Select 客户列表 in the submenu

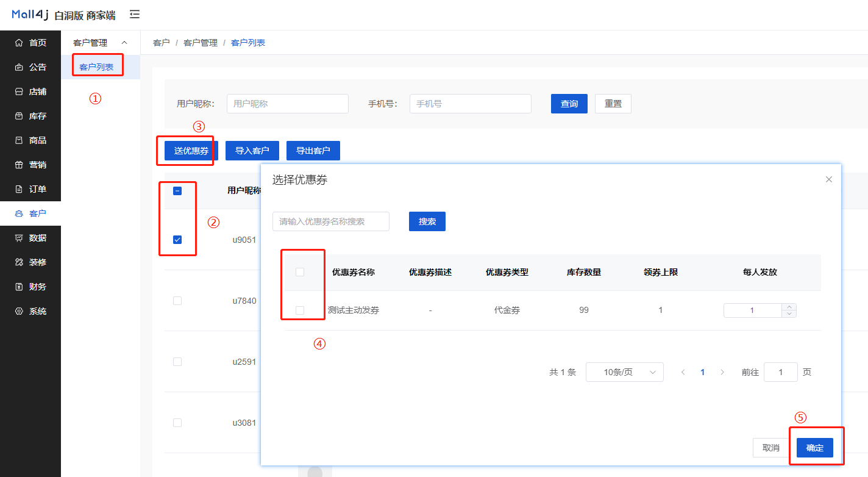point(101,67)
